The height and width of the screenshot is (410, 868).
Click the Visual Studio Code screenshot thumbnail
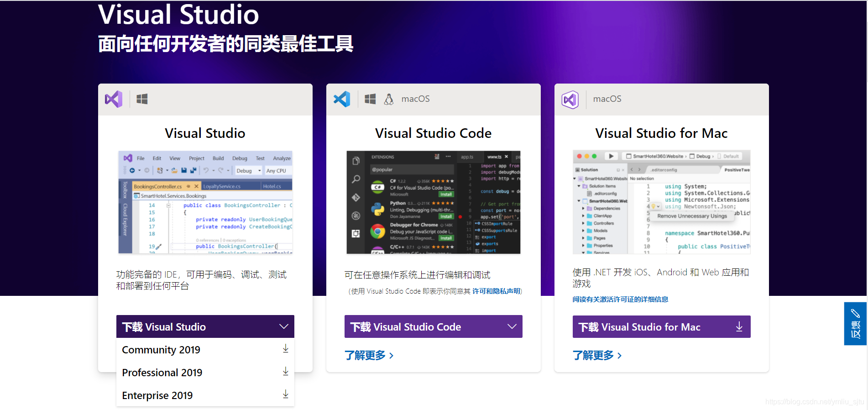point(434,202)
